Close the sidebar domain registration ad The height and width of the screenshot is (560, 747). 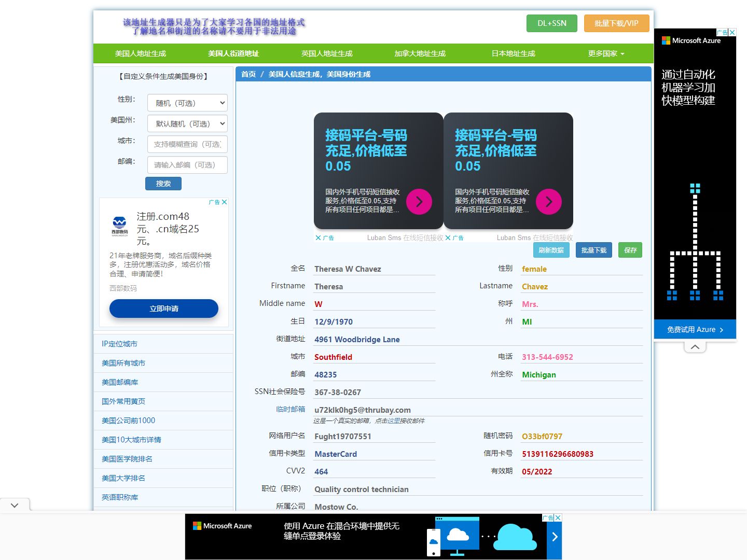point(224,202)
